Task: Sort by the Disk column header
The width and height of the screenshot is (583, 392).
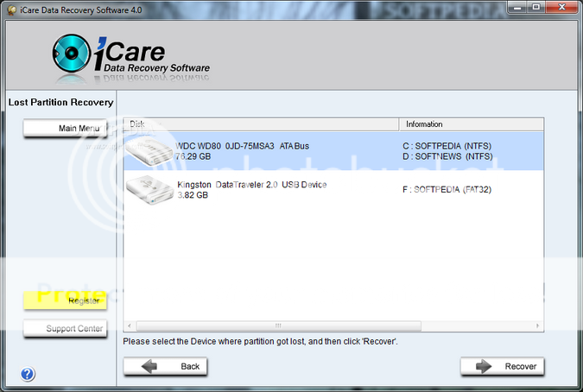Action: coord(261,124)
